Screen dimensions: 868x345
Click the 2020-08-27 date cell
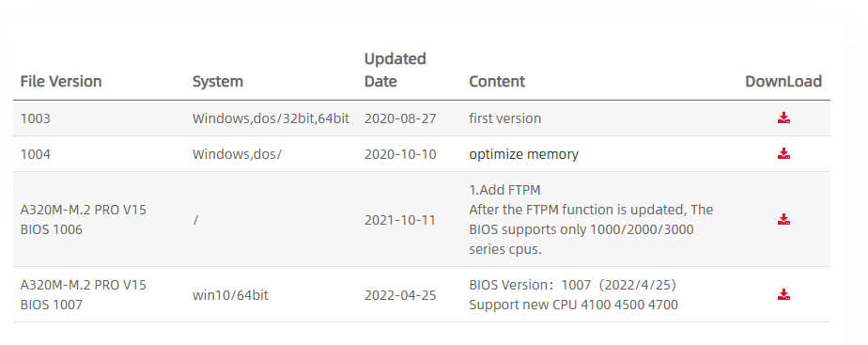[x=400, y=118]
